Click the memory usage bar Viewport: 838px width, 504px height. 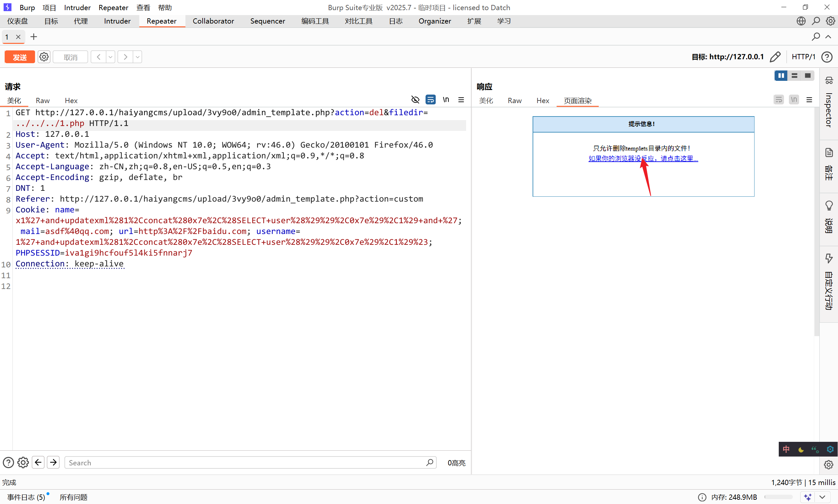click(778, 497)
